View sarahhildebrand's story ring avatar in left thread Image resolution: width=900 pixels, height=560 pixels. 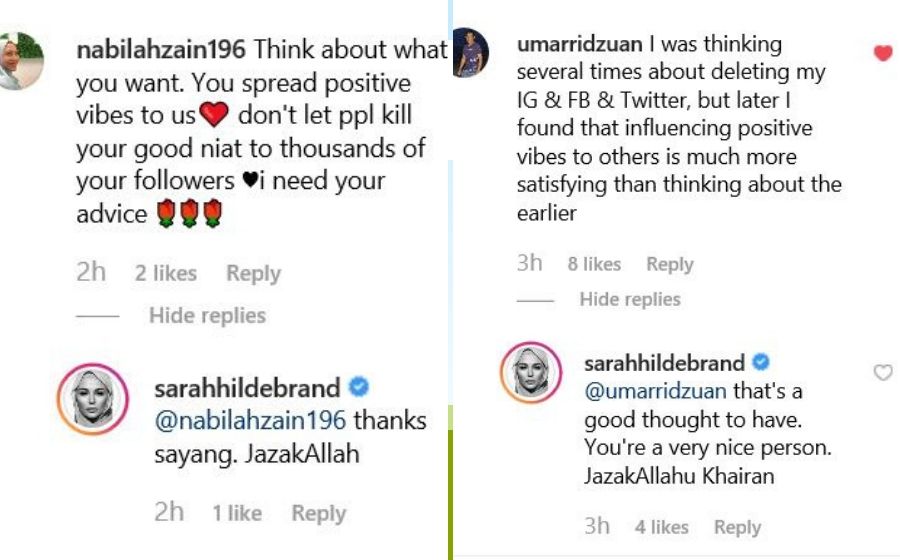pyautogui.click(x=93, y=399)
